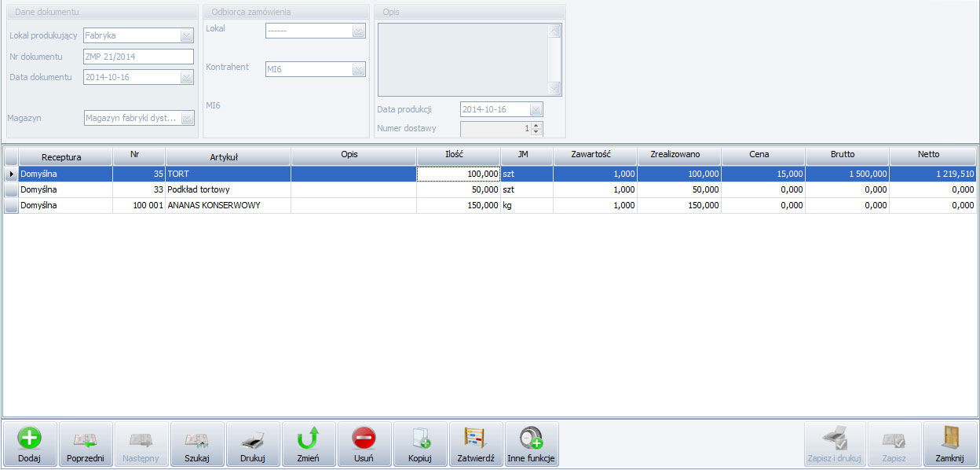Expand the Lokal produkujący dropdown
980x470 pixels.
[x=187, y=35]
